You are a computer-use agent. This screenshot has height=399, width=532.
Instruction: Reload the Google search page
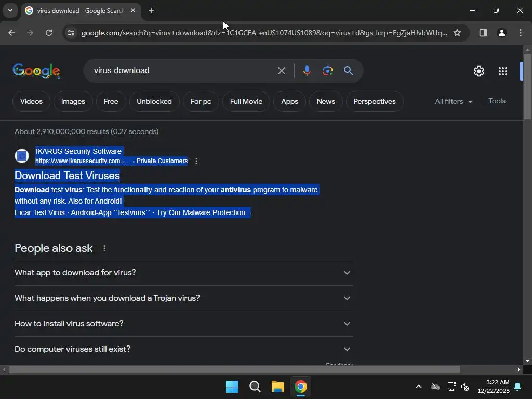point(49,33)
